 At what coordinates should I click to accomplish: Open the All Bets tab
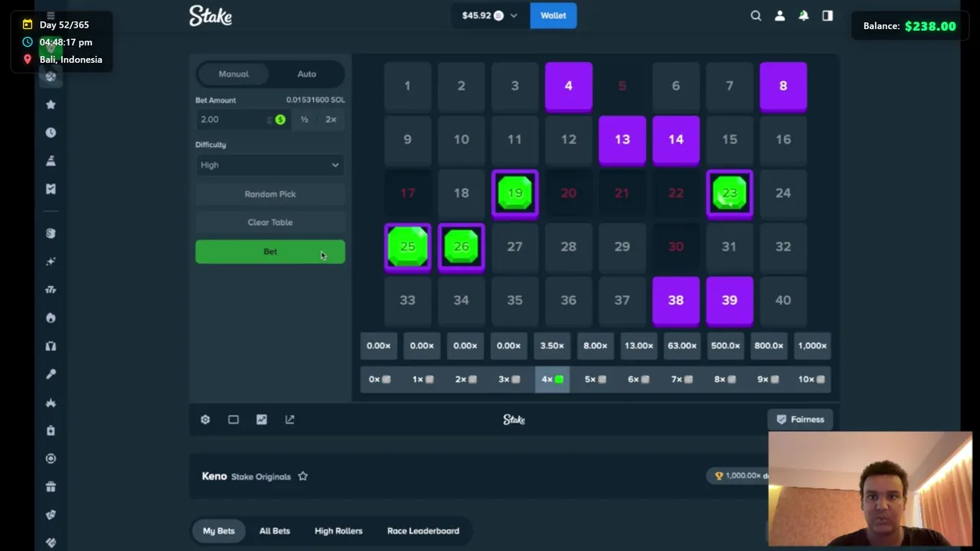(x=274, y=530)
